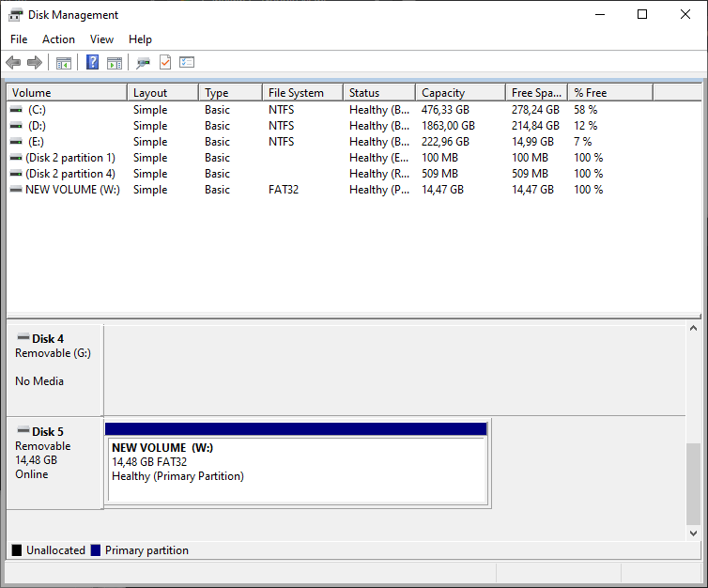Sort by the File System column header
The width and height of the screenshot is (708, 588).
302,93
